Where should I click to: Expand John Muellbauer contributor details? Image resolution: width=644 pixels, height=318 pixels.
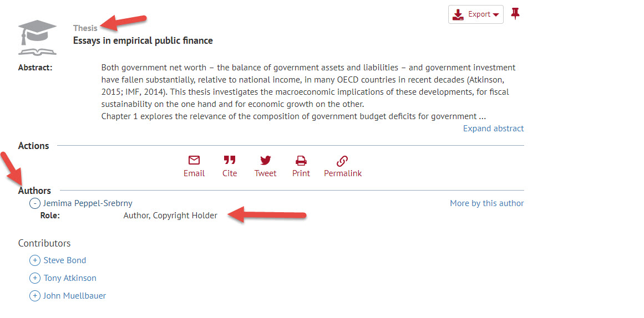click(35, 295)
